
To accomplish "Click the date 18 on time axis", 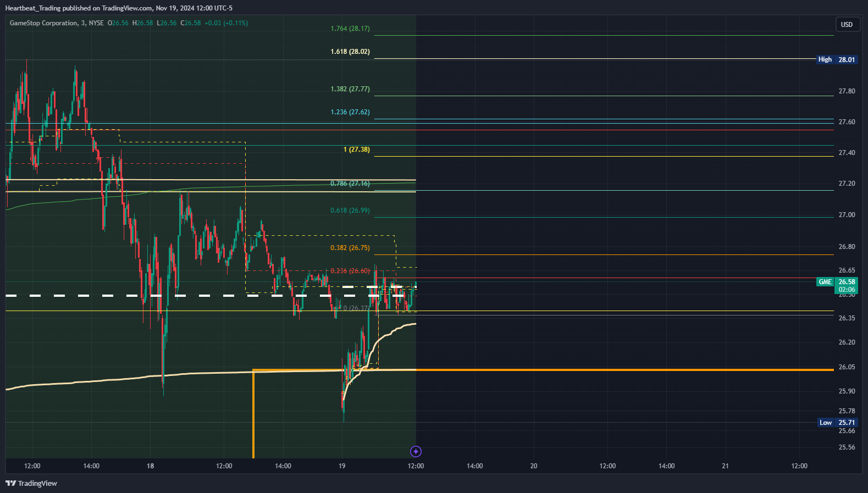I will pyautogui.click(x=150, y=466).
